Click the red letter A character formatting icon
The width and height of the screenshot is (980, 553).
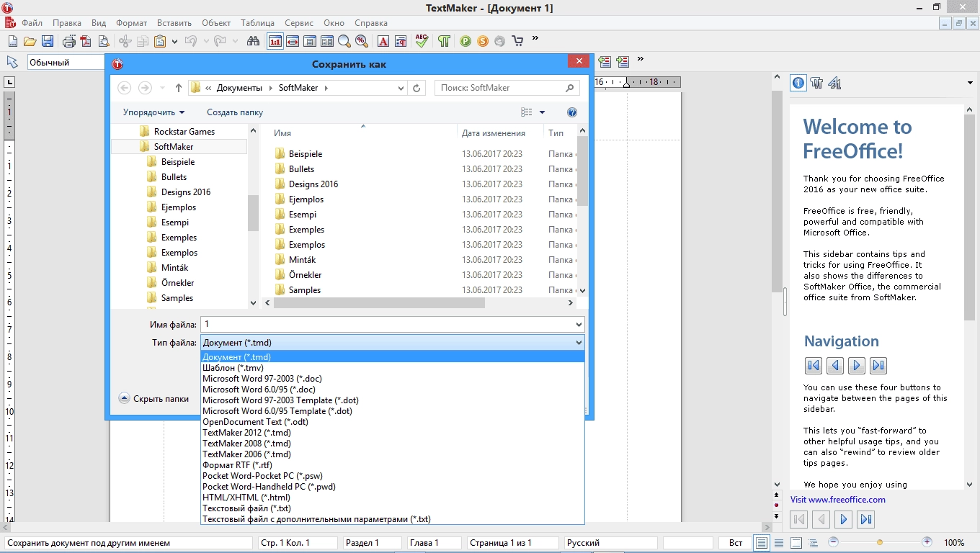[x=383, y=41]
